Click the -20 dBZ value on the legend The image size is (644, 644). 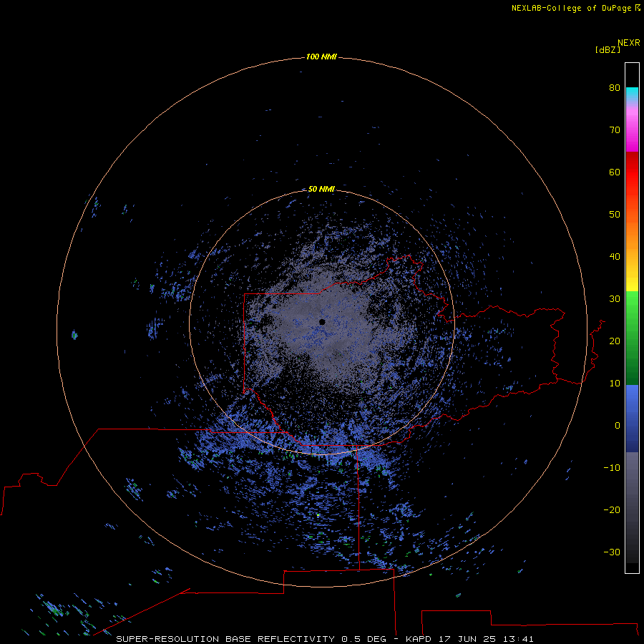point(612,510)
